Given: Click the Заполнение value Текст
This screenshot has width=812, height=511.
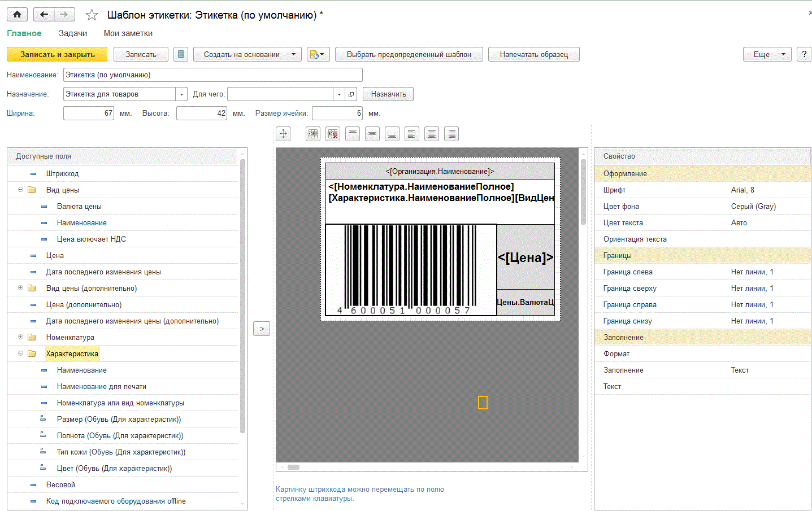Looking at the screenshot, I should pos(740,370).
